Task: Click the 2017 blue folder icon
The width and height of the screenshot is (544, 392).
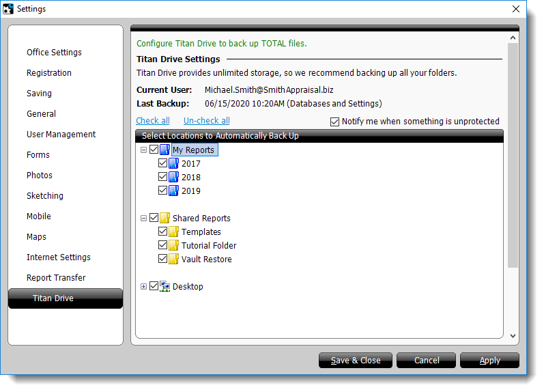Action: coord(173,164)
